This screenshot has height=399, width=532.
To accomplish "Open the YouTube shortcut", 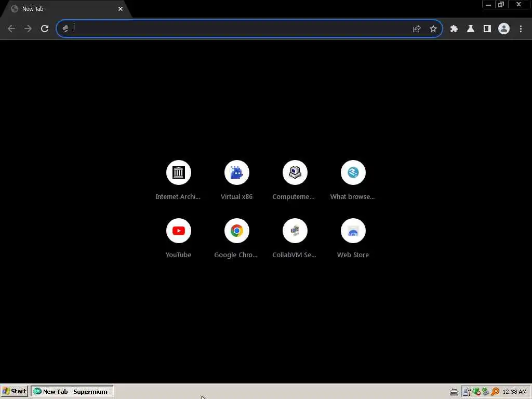I will (179, 239).
